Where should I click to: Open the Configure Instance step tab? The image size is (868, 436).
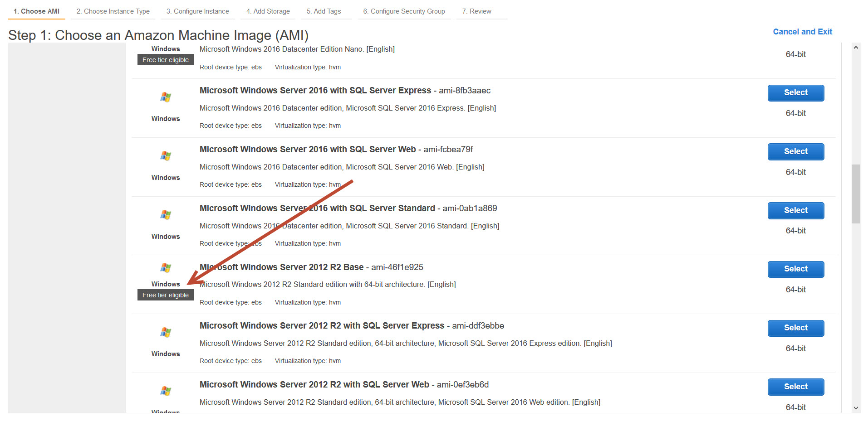pos(197,11)
